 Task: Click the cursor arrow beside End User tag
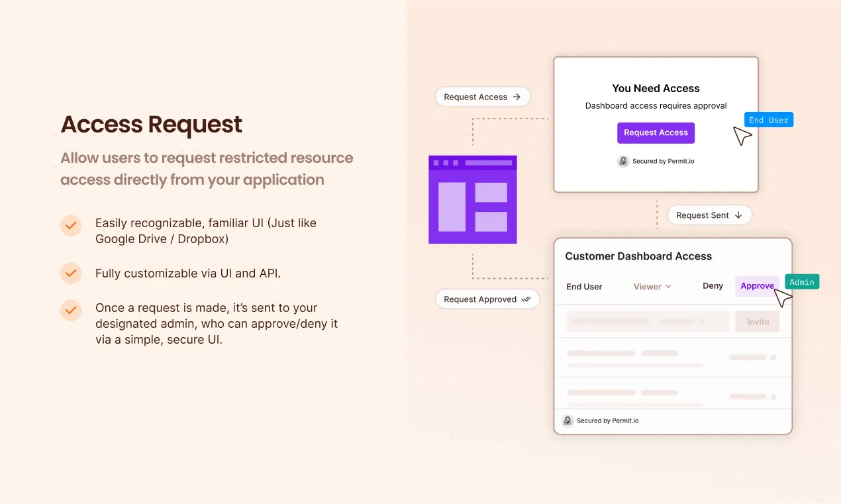742,136
